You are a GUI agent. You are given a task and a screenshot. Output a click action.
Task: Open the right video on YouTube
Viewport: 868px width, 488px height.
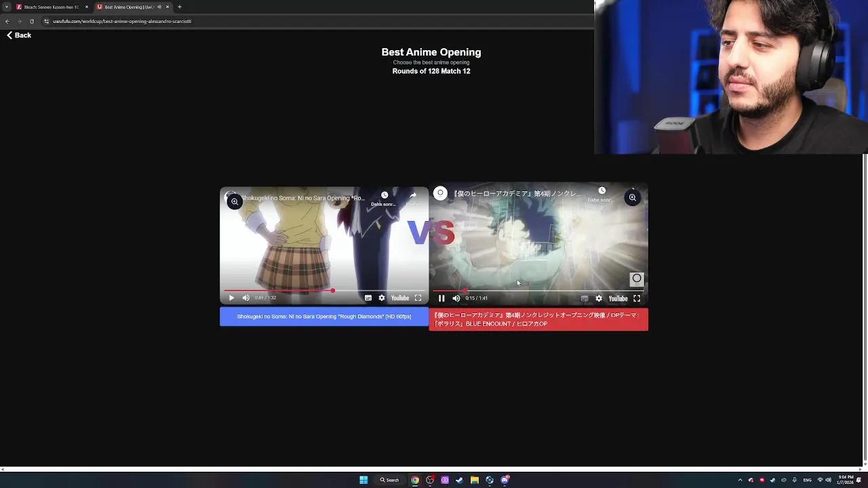tap(618, 298)
